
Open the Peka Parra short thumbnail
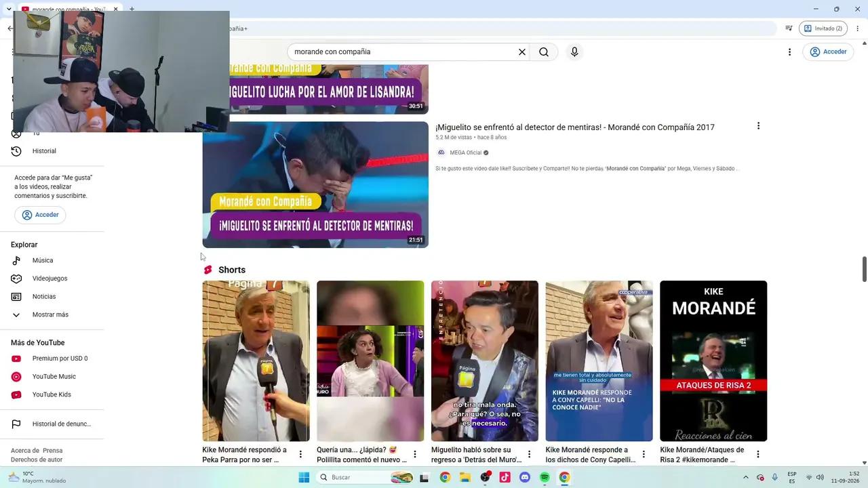256,361
